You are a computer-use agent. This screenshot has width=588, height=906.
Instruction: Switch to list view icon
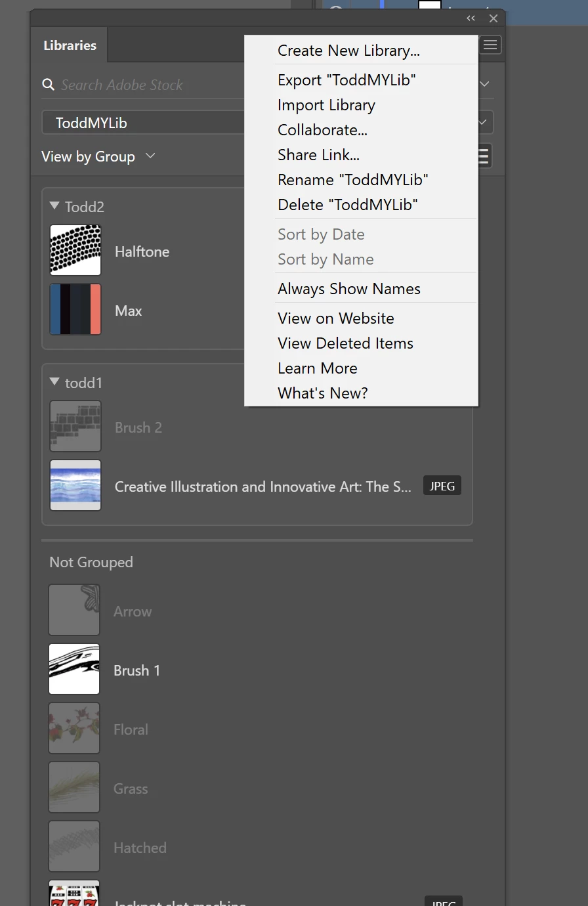pyautogui.click(x=484, y=156)
